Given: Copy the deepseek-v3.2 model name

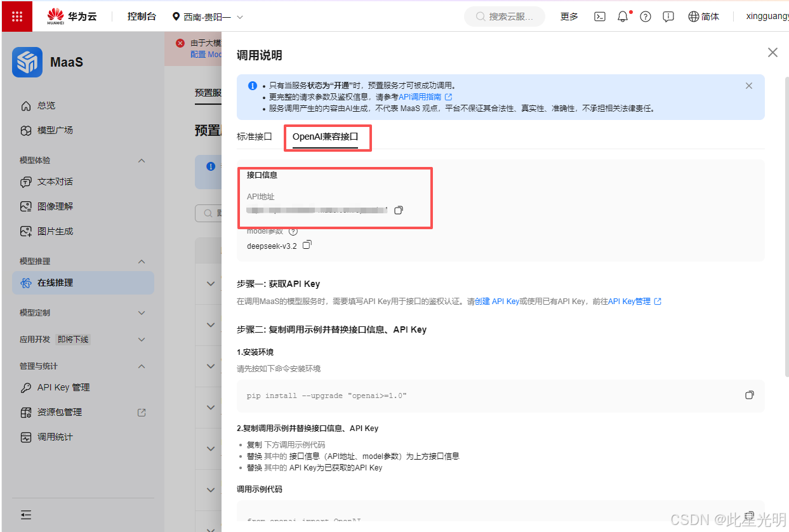Looking at the screenshot, I should pyautogui.click(x=307, y=244).
